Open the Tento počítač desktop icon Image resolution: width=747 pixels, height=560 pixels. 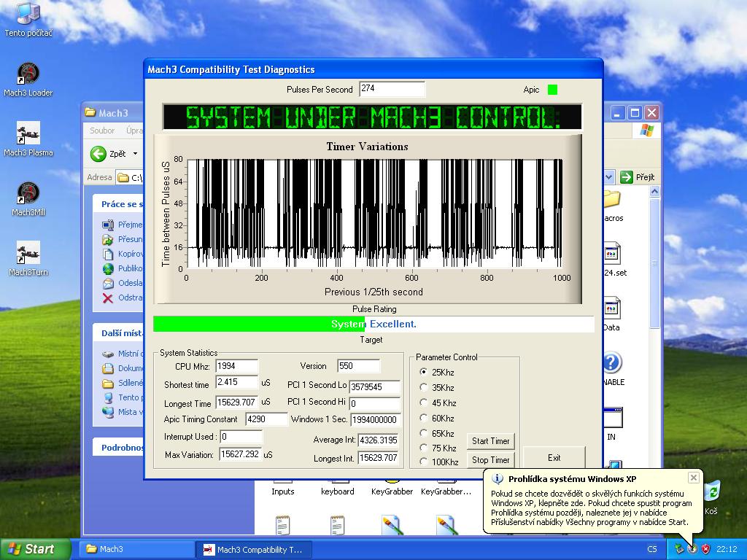(28, 15)
